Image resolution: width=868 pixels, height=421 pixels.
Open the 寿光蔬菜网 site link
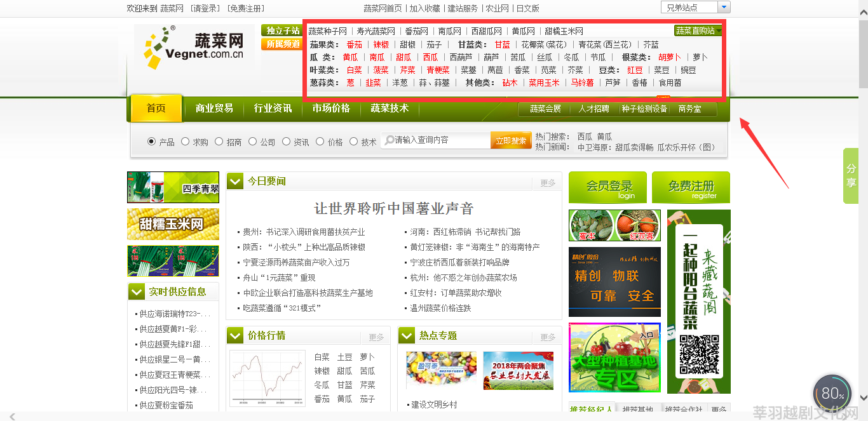(x=376, y=31)
